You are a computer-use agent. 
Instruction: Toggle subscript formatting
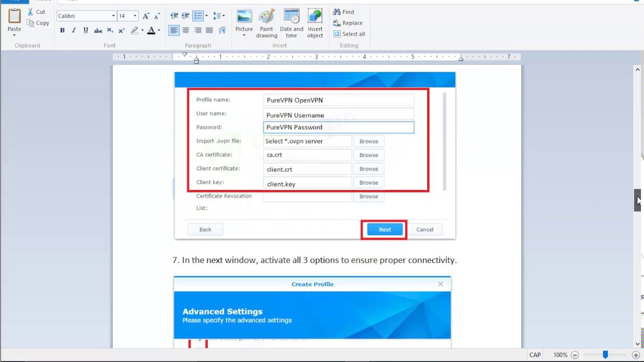point(110,31)
